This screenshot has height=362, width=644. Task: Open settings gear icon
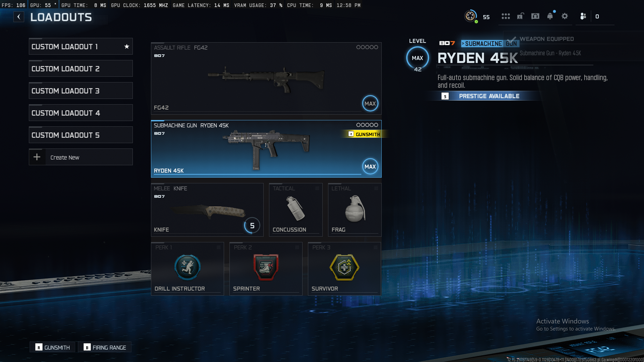[565, 16]
